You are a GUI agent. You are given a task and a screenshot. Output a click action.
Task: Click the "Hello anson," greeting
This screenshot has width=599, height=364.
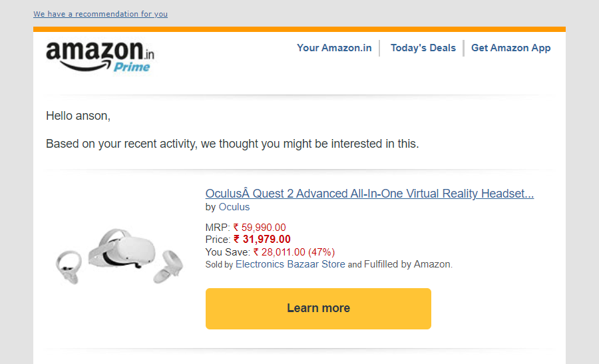pyautogui.click(x=78, y=116)
